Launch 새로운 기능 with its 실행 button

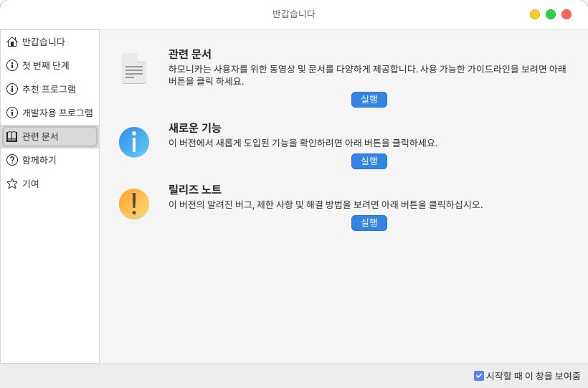(x=369, y=161)
